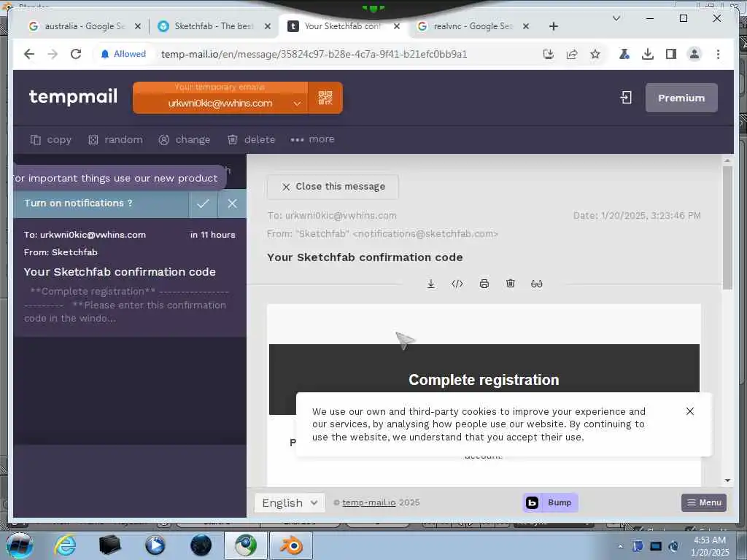The height and width of the screenshot is (560, 747).
Task: Open the Windows Start menu
Action: (x=19, y=545)
